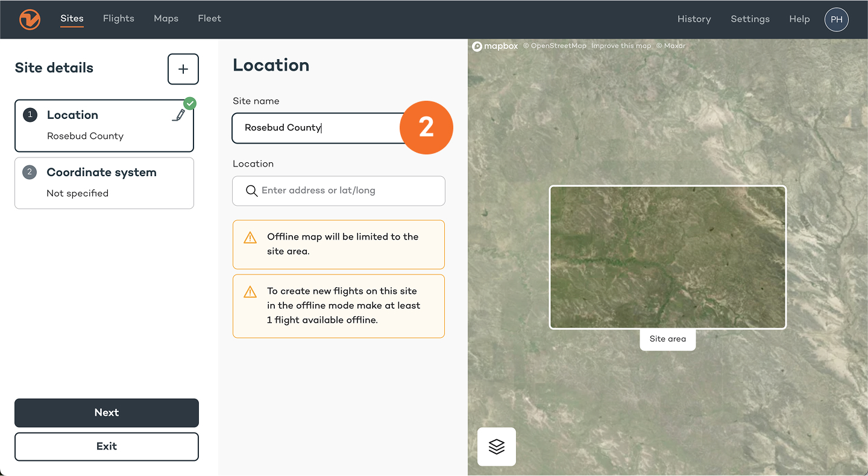Select the Location step card
868x476 pixels.
pyautogui.click(x=104, y=125)
